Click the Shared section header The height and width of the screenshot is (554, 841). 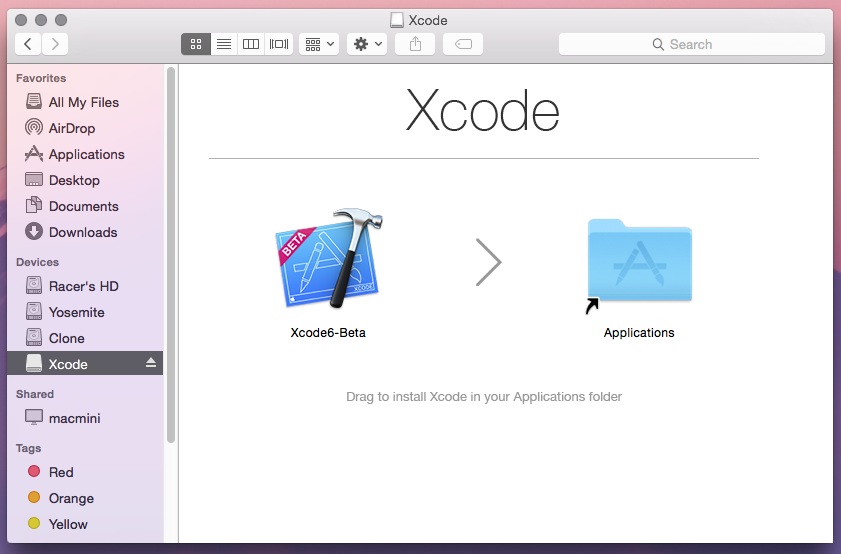35,394
